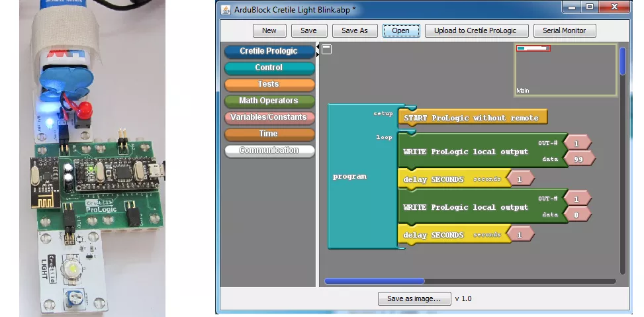
Task: Click Save as image button
Action: click(x=414, y=298)
